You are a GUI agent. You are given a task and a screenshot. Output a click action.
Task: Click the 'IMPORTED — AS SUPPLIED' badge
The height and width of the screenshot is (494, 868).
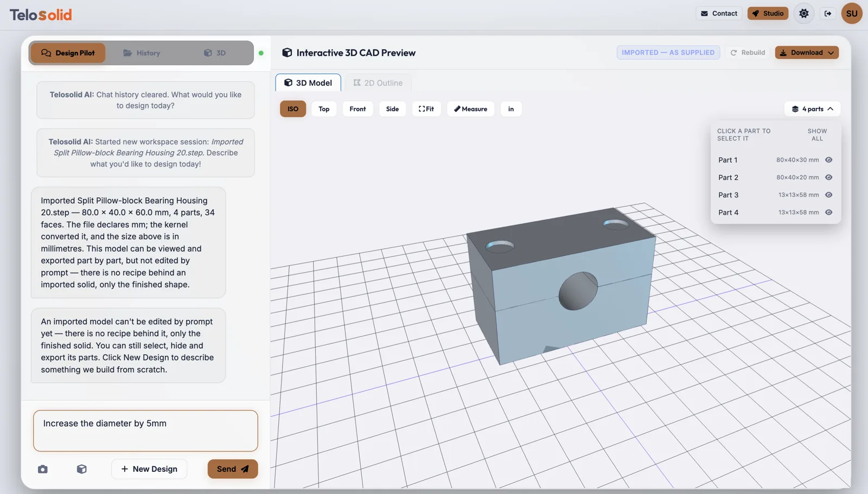click(668, 53)
